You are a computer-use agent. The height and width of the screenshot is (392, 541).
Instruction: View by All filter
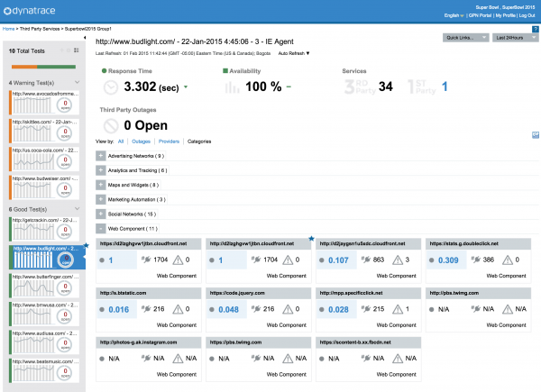(x=121, y=141)
